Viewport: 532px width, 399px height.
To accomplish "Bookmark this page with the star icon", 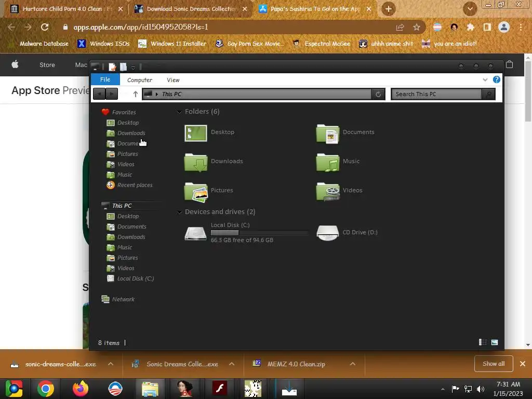I will coord(417,27).
